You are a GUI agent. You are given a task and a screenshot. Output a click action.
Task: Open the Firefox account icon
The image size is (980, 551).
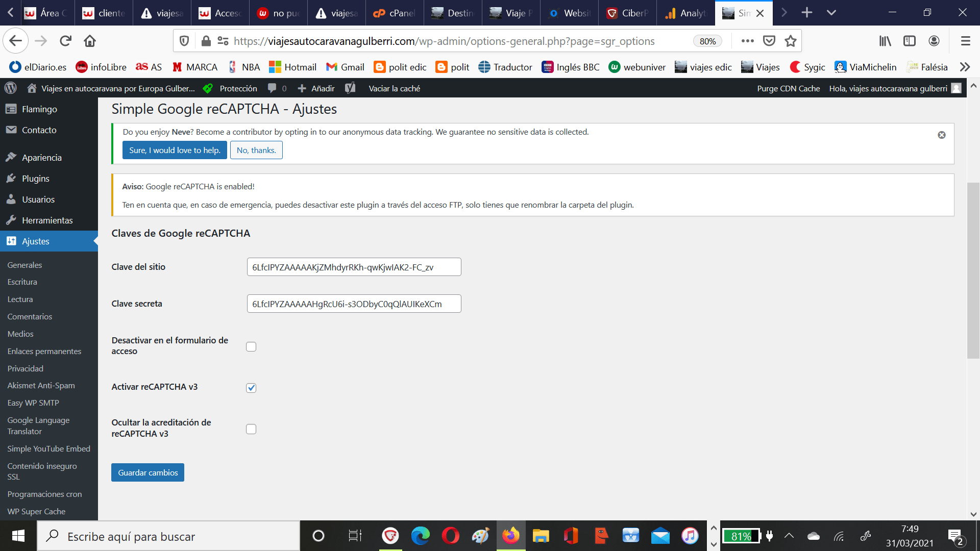click(934, 41)
